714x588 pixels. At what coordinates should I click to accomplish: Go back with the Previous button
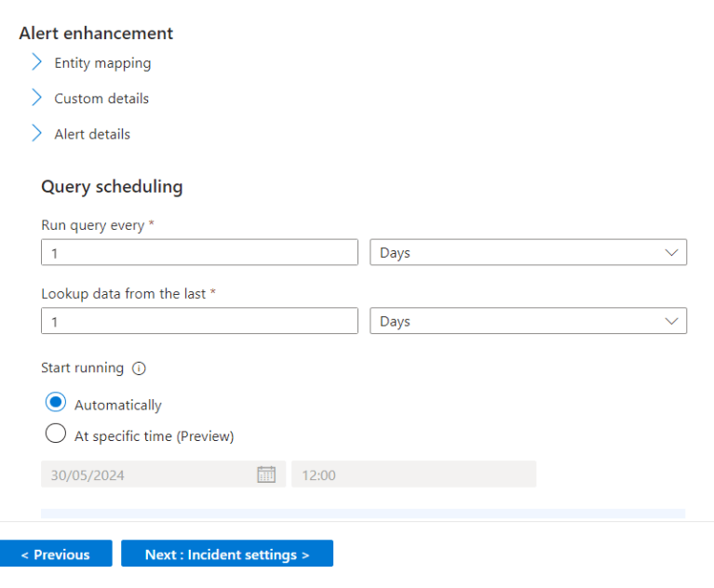click(x=56, y=554)
